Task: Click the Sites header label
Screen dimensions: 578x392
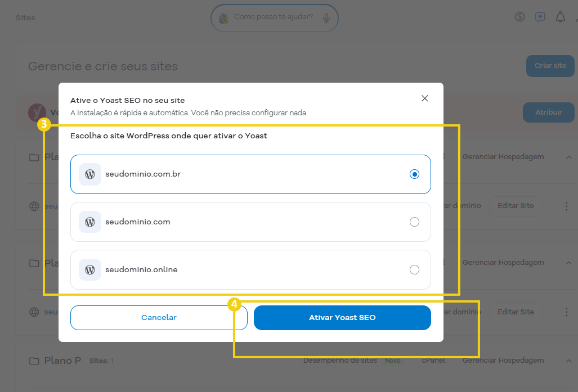Action: (25, 17)
